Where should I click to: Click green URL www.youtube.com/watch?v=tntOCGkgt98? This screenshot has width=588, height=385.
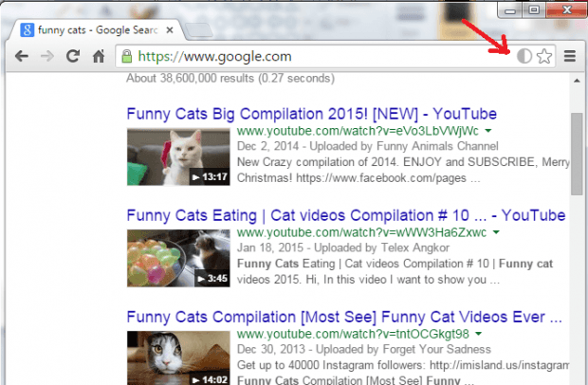tap(353, 334)
